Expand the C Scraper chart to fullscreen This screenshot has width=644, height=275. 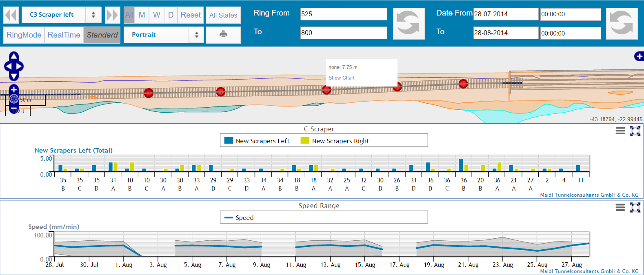coord(635,131)
